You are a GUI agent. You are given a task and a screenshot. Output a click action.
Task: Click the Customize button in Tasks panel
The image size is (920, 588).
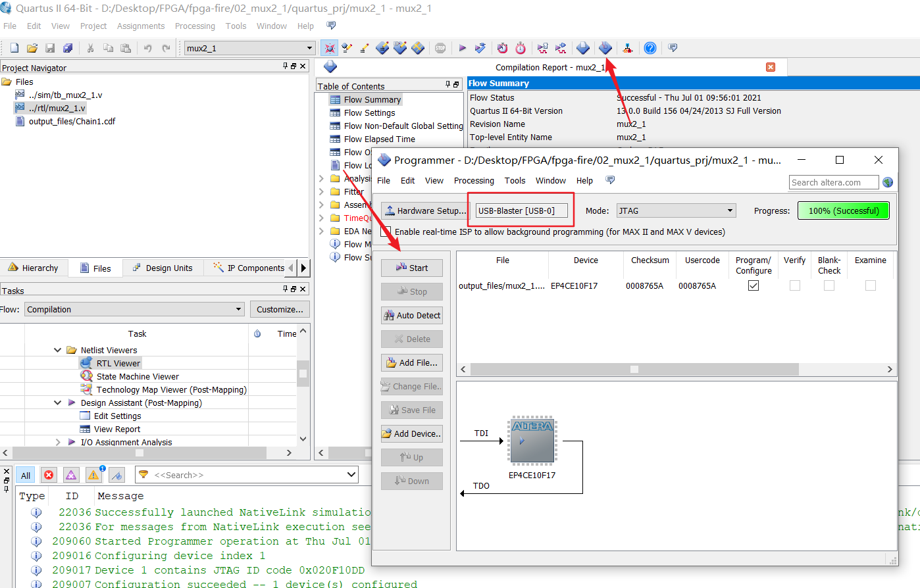pyautogui.click(x=280, y=309)
